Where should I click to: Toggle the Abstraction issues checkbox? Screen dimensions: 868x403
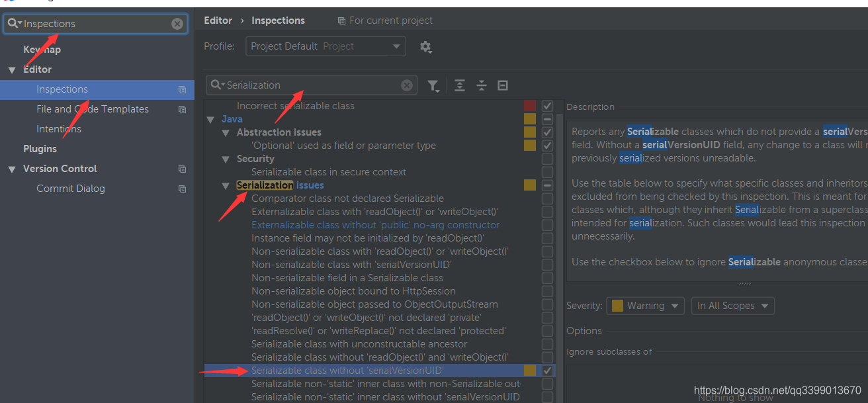tap(547, 132)
